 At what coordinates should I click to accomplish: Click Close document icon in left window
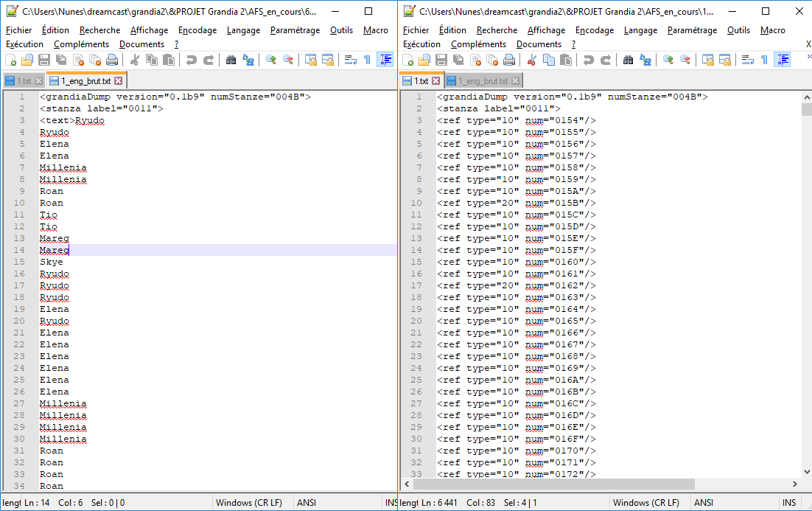[x=78, y=60]
